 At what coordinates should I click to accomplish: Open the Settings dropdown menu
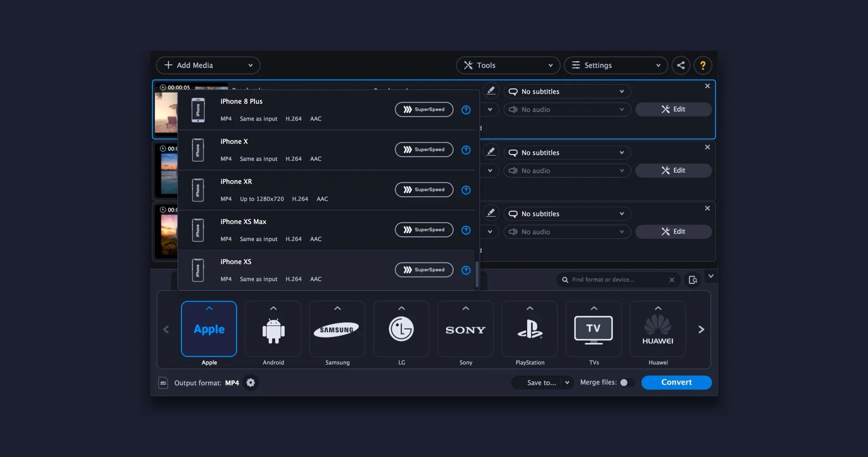coord(616,65)
